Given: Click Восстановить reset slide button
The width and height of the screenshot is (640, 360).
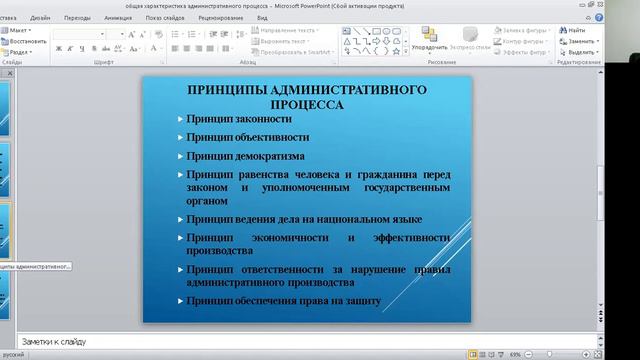Looking at the screenshot, I should click(24, 41).
